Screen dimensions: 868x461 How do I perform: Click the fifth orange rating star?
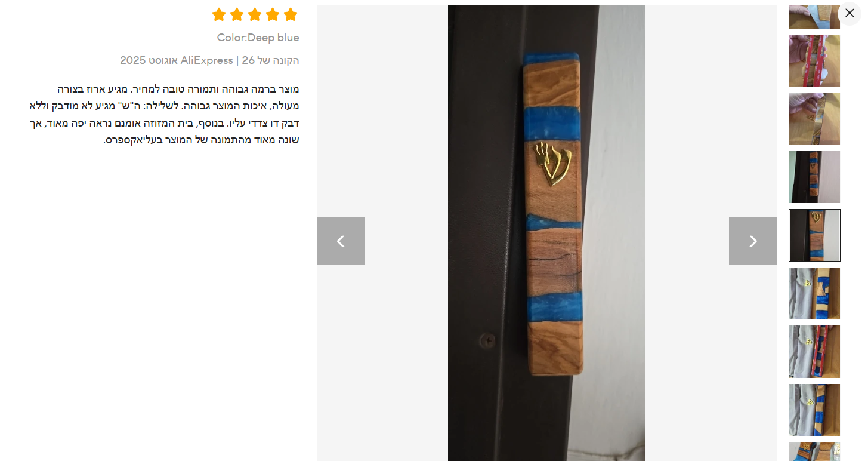point(291,14)
